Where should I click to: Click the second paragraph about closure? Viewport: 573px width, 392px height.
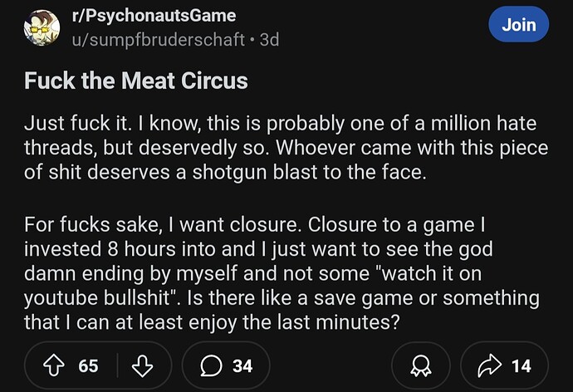[x=282, y=274]
